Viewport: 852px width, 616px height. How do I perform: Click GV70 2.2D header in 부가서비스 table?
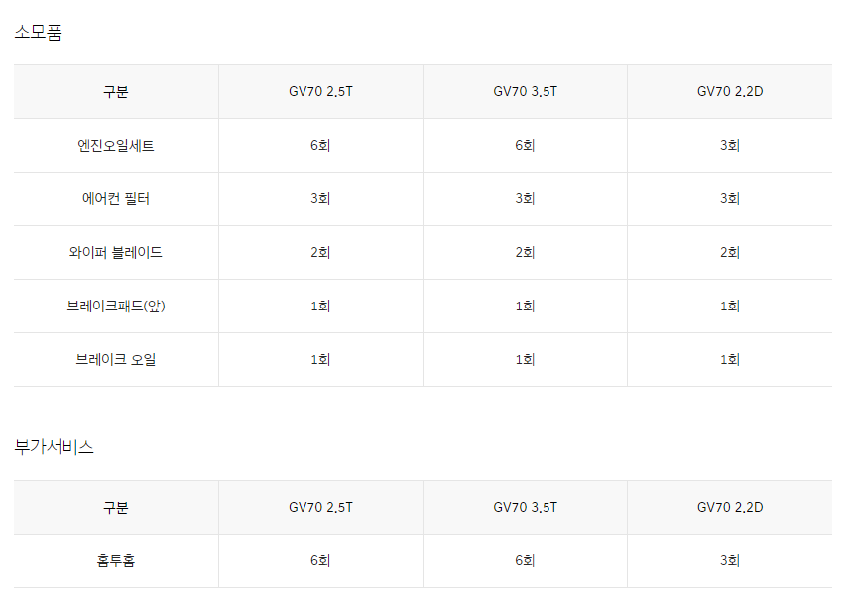[730, 507]
